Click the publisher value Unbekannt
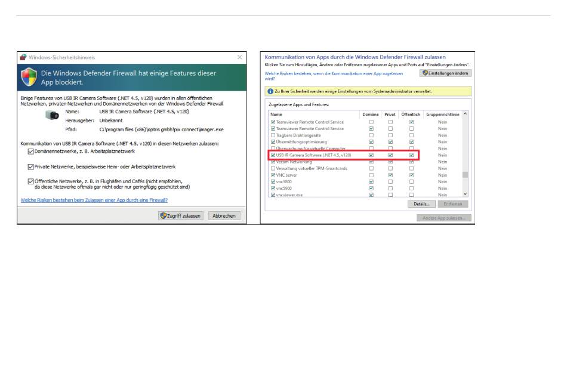Viewport: 567px width, 392px height. click(x=111, y=121)
